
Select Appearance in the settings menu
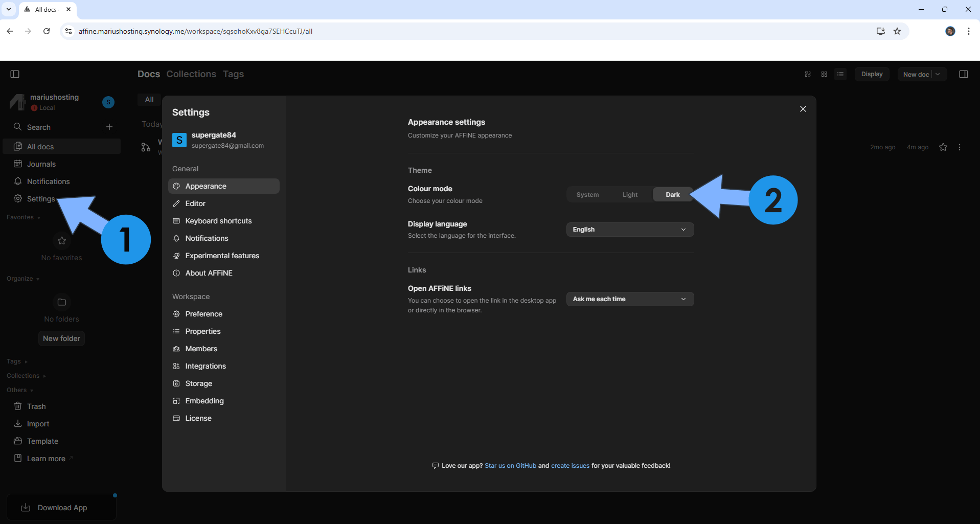pyautogui.click(x=224, y=186)
